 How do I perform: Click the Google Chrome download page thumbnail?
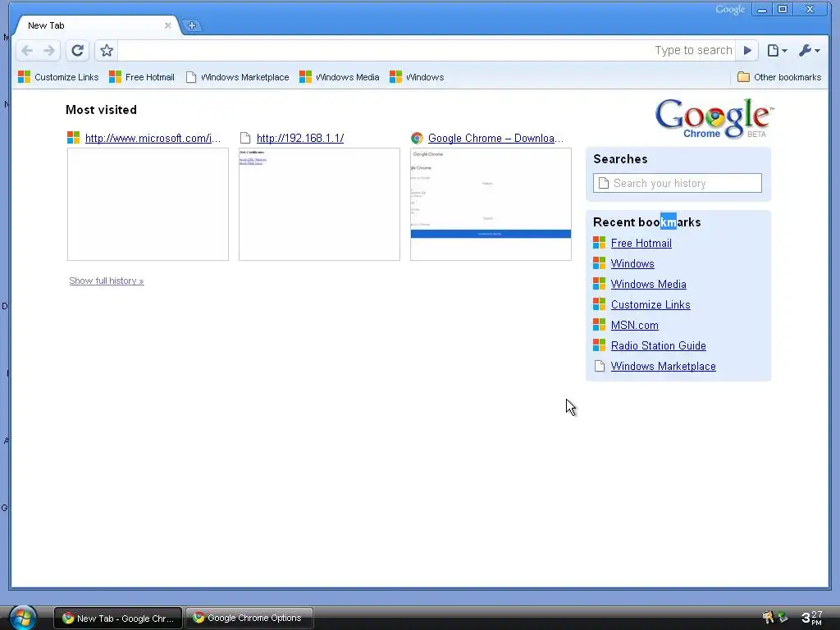[x=491, y=204]
